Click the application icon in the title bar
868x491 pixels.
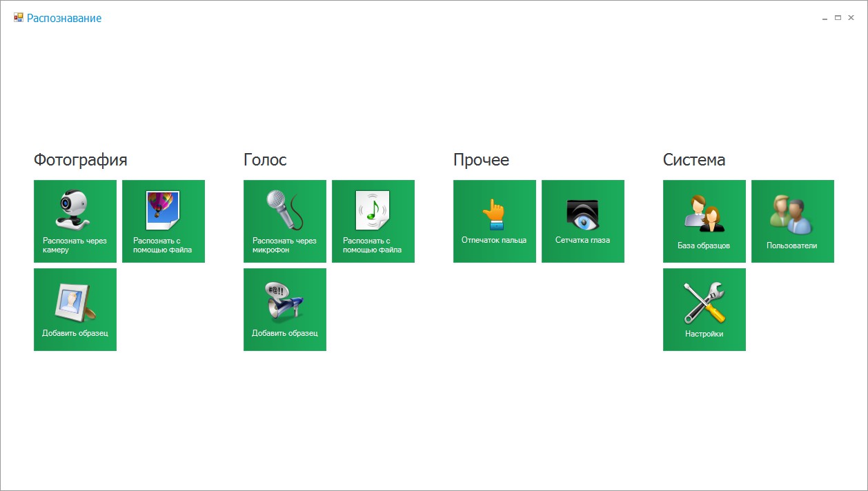(x=19, y=18)
